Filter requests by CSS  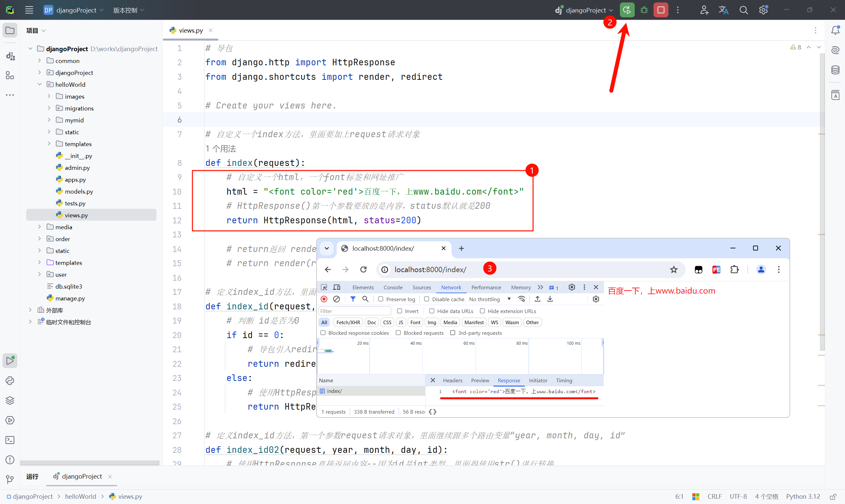click(x=387, y=322)
